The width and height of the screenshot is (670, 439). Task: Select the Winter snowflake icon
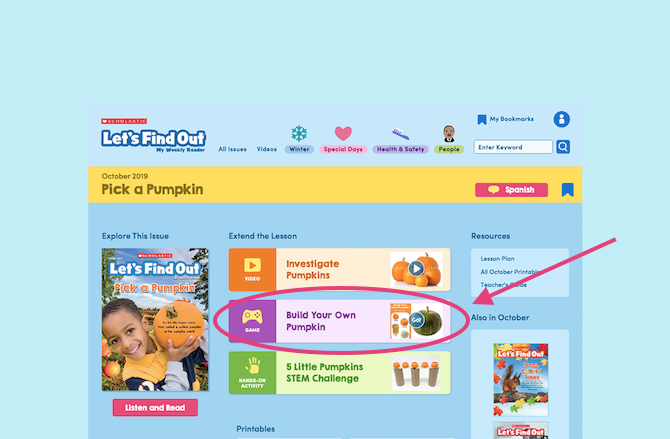coord(299,133)
